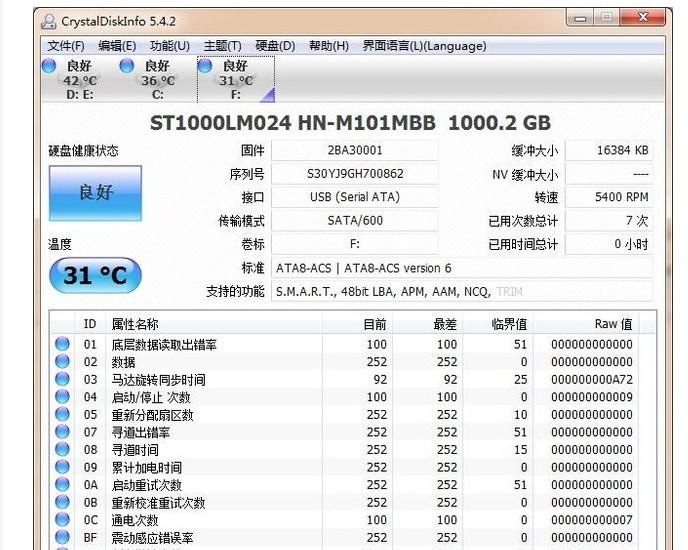Viewport: 688px width, 550px height.
Task: Select the F: disk tab
Action: coord(236,79)
